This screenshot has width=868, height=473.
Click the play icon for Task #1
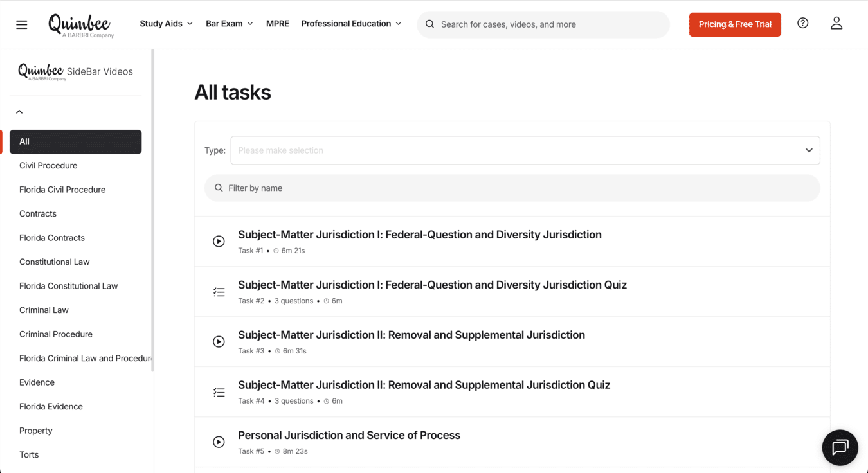(219, 242)
